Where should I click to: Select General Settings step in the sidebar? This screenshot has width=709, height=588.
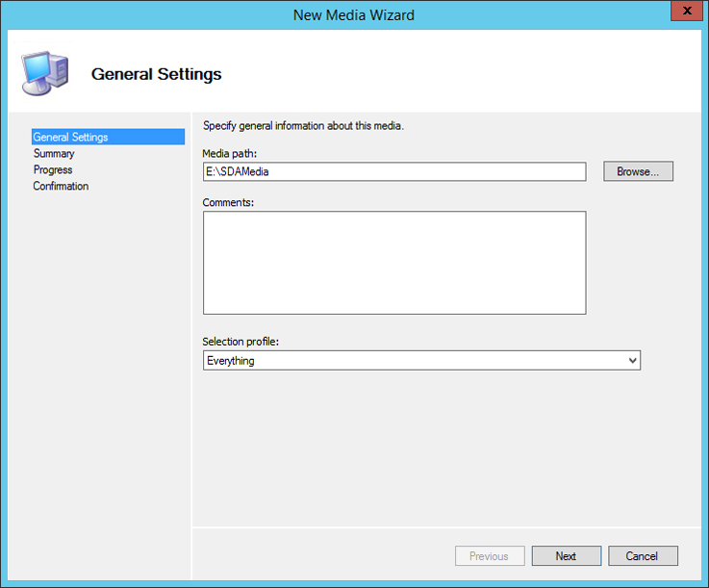pos(70,137)
